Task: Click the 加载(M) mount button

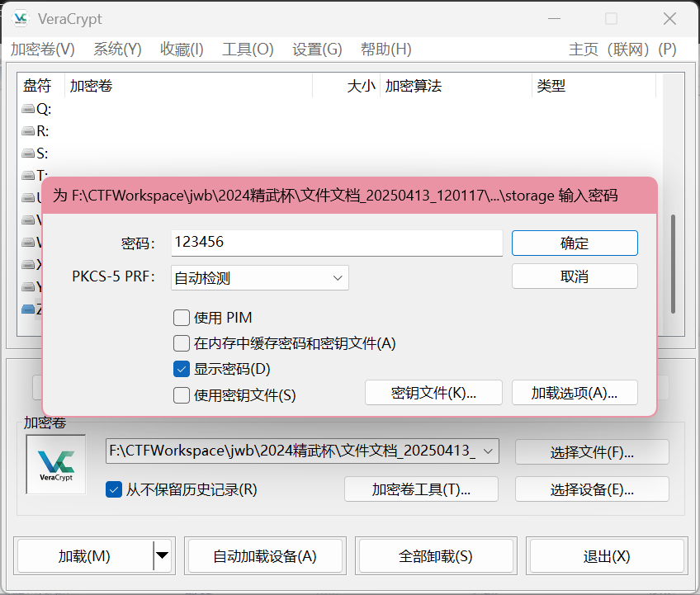Action: coord(84,555)
